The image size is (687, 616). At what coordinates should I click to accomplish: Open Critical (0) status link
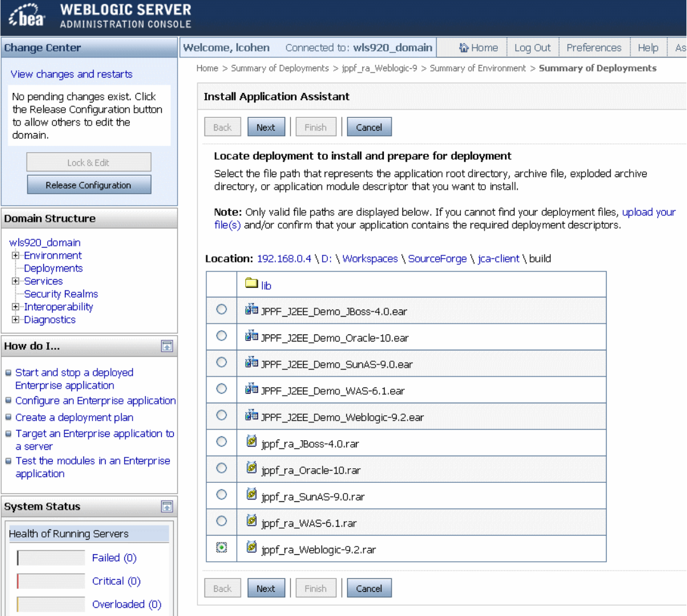pos(116,581)
